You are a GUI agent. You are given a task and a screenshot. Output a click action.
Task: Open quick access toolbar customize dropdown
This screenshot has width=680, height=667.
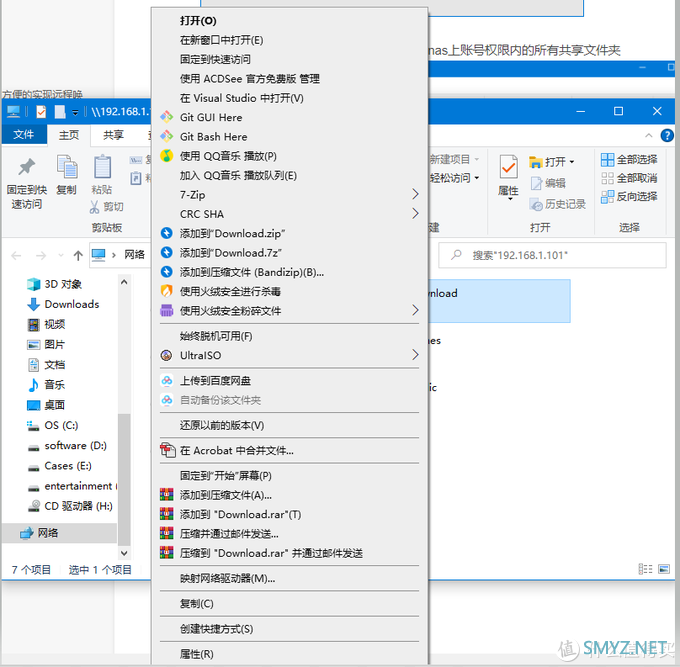[75, 112]
